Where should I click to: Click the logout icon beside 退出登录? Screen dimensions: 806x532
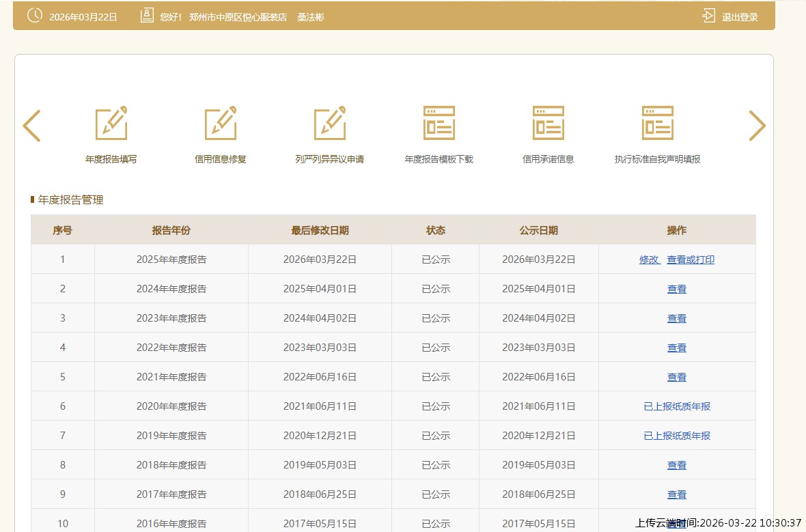[709, 16]
